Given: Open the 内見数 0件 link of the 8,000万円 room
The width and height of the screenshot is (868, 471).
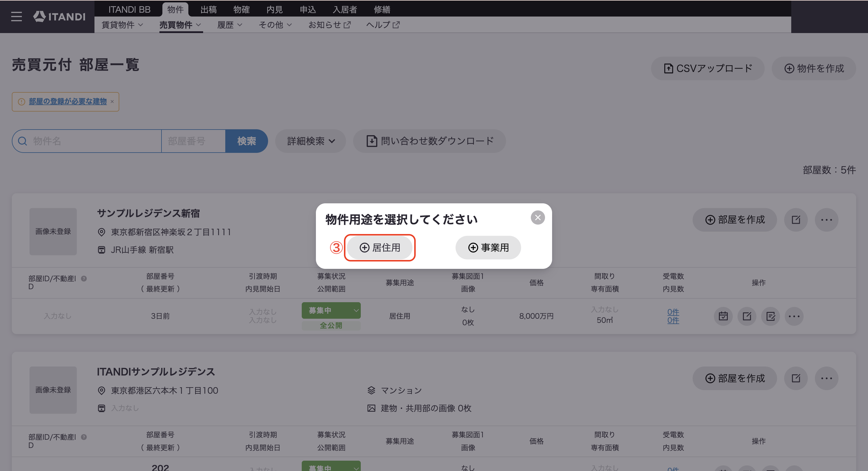Looking at the screenshot, I should tap(673, 320).
